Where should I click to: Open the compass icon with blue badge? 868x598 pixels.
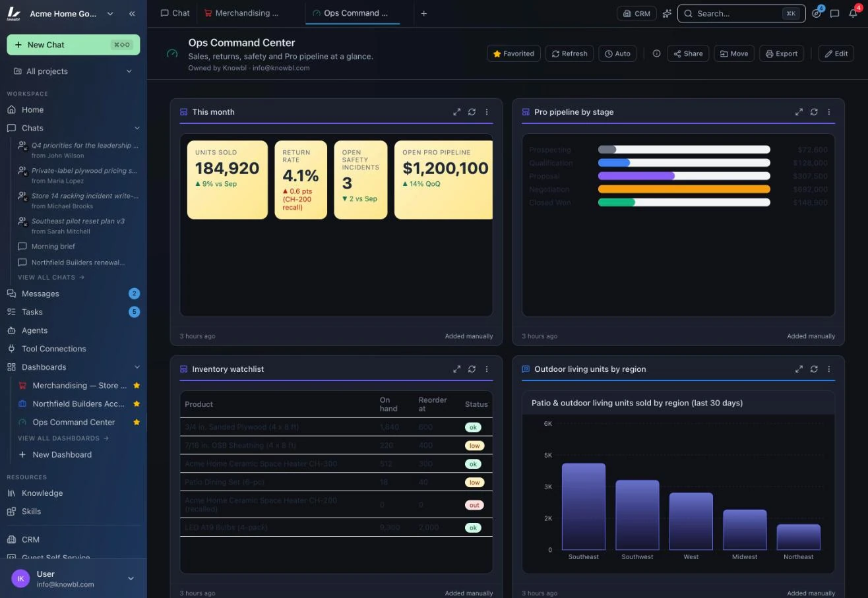pyautogui.click(x=817, y=13)
